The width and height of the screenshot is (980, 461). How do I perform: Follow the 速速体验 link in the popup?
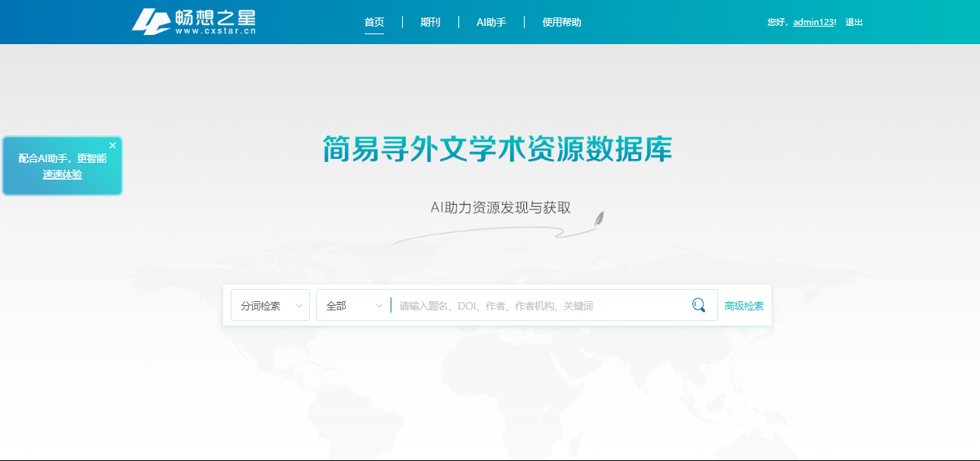[x=62, y=174]
